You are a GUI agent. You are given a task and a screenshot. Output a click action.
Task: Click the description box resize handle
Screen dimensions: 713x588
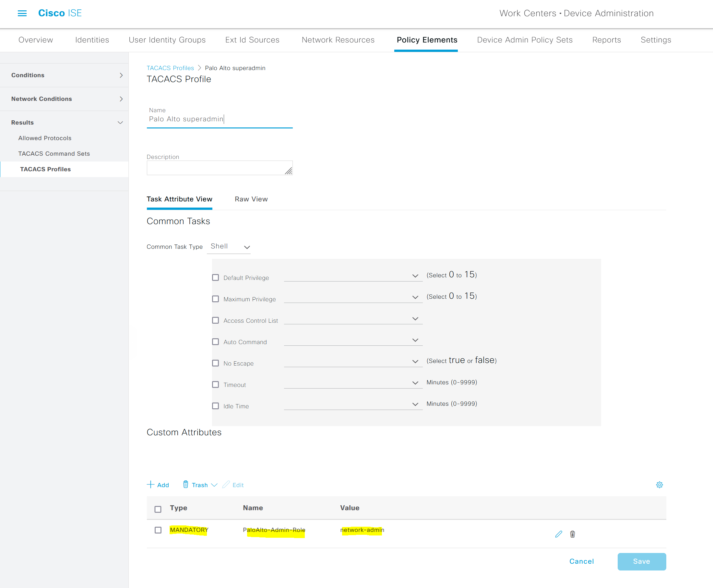point(289,171)
